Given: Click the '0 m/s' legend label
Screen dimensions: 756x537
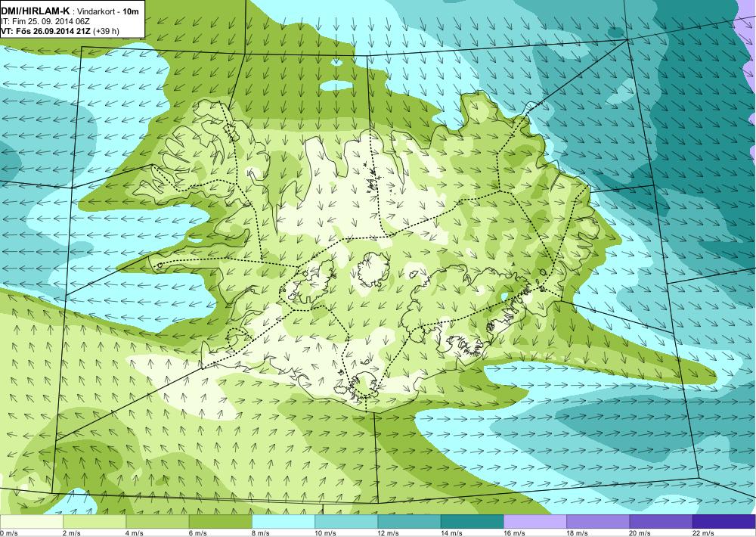Looking at the screenshot, I should coord(8,533).
